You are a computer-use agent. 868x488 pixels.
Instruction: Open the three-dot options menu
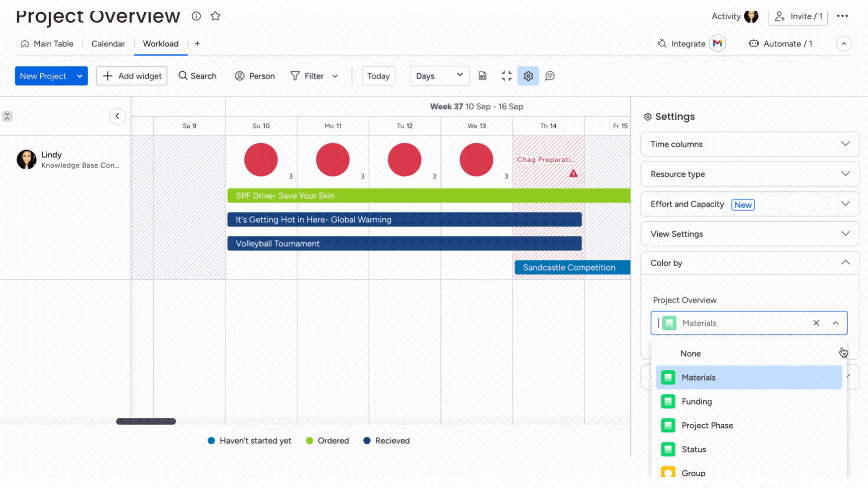[x=842, y=16]
